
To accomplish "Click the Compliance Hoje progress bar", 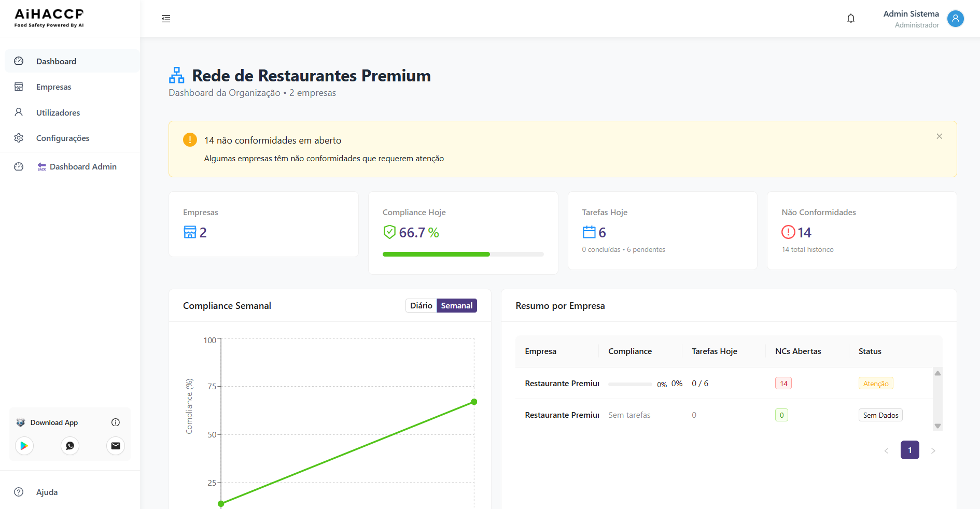I will (463, 254).
